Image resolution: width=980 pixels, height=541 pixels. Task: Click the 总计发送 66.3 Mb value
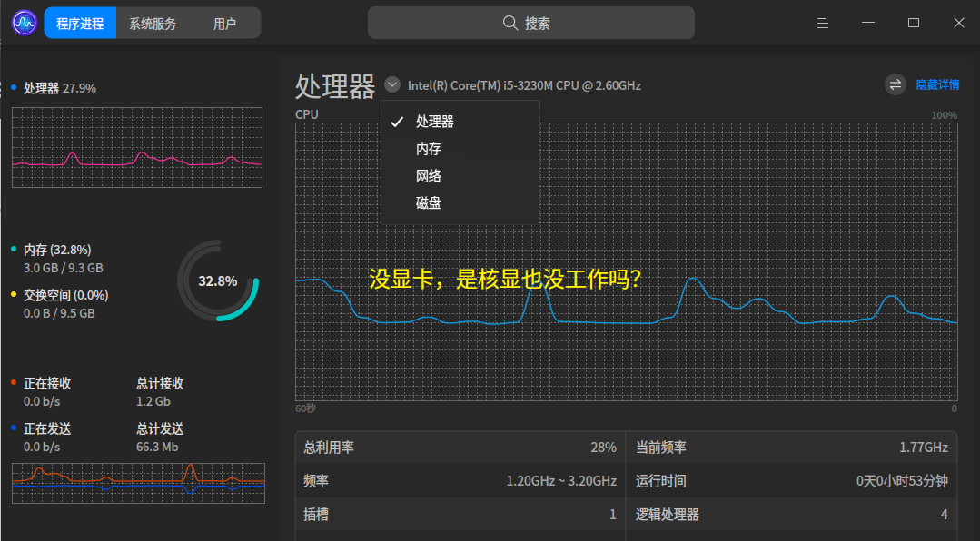point(157,448)
